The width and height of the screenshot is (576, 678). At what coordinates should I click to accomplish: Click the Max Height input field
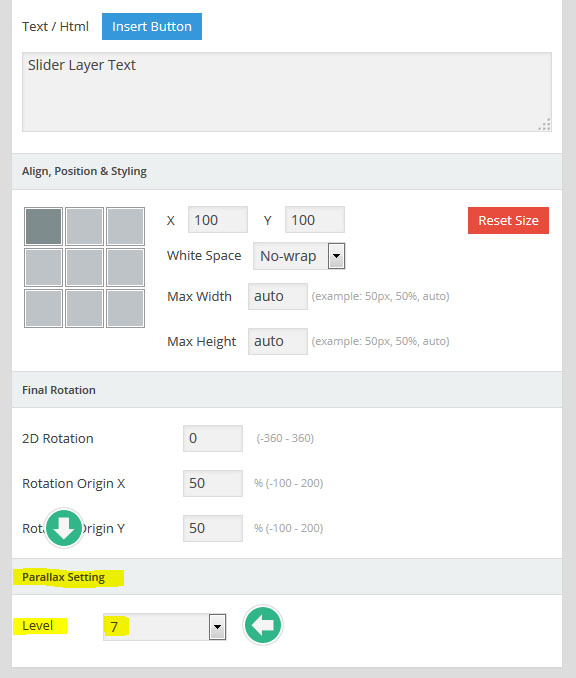click(x=278, y=342)
